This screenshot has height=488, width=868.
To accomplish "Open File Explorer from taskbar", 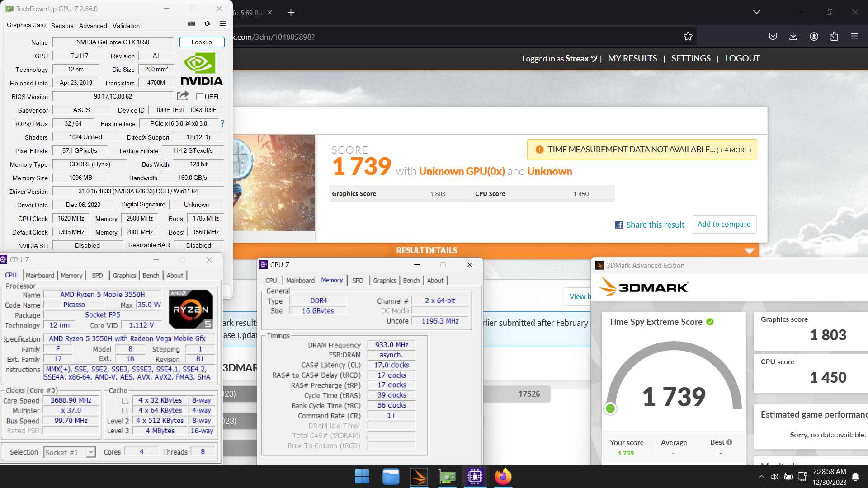I will tap(391, 477).
